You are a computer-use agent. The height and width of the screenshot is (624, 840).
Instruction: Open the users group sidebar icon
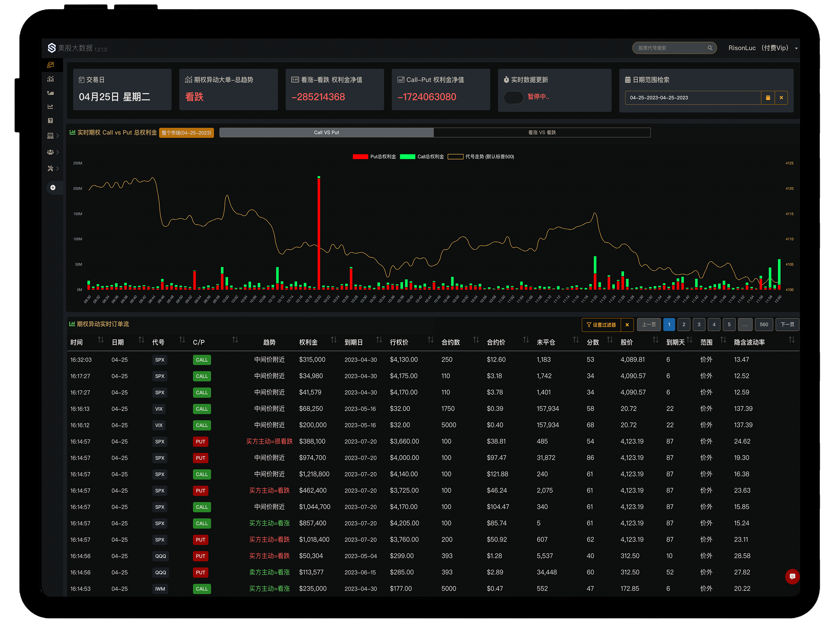[51, 152]
